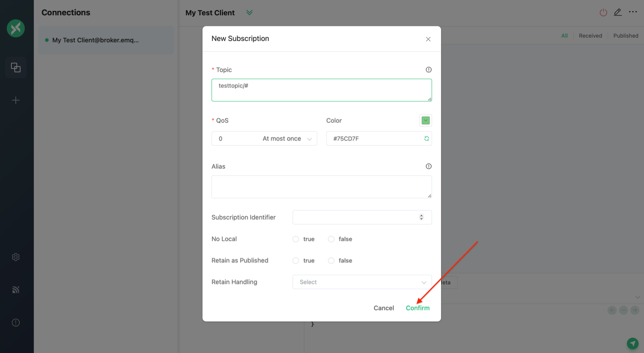Open the Connections page icon in sidebar
This screenshot has height=353, width=644.
pos(16,68)
